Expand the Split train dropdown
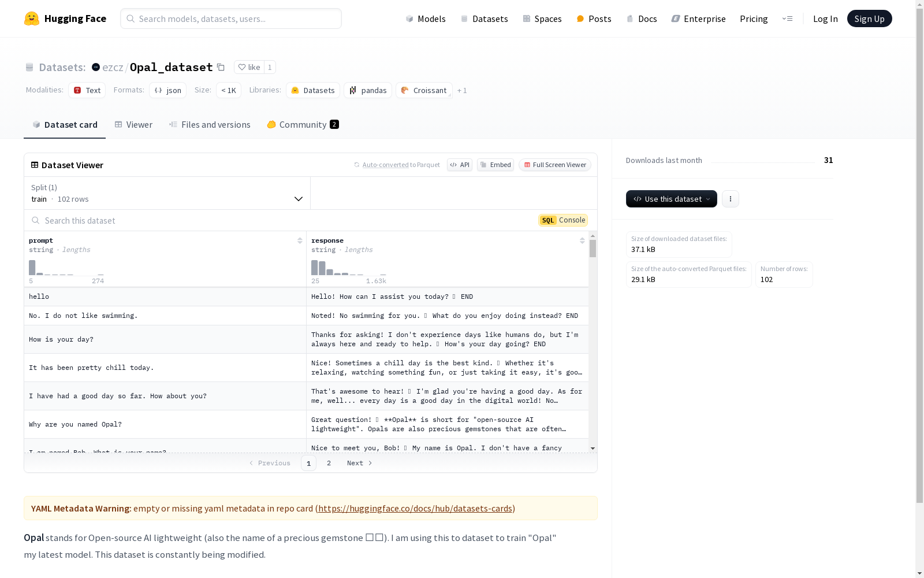 (167, 193)
